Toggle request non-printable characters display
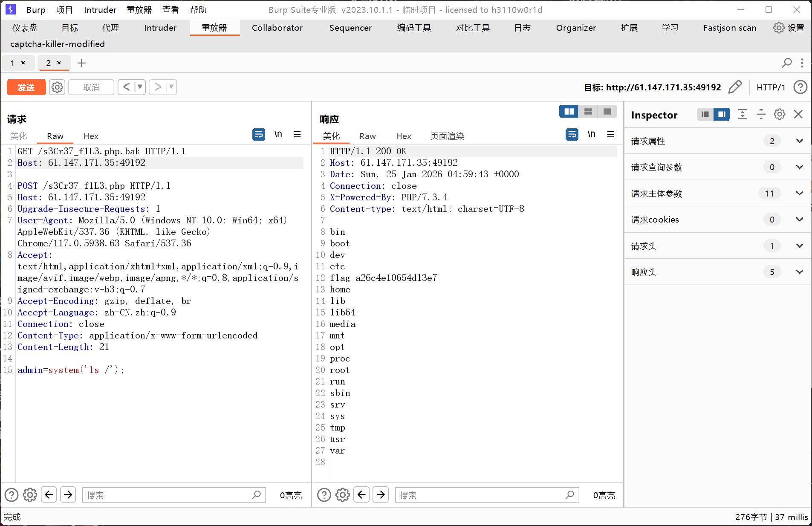This screenshot has width=812, height=526. coord(278,134)
